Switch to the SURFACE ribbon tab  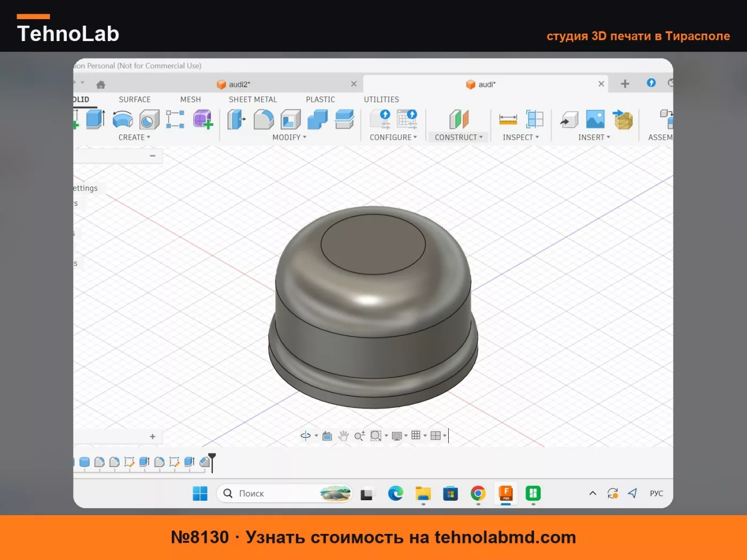pos(134,99)
